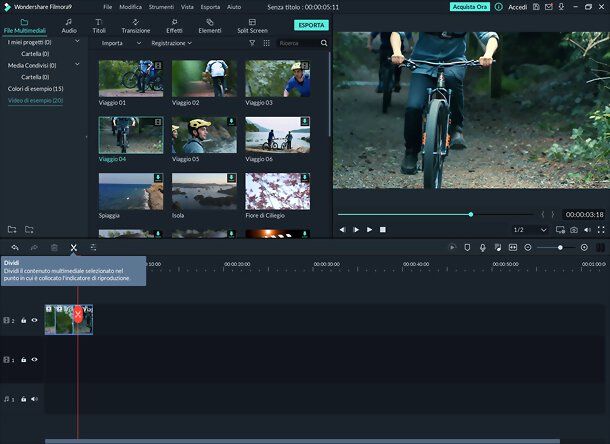Zoom in timeline with plus icon
Screen dimensions: 610x444
click(584, 247)
